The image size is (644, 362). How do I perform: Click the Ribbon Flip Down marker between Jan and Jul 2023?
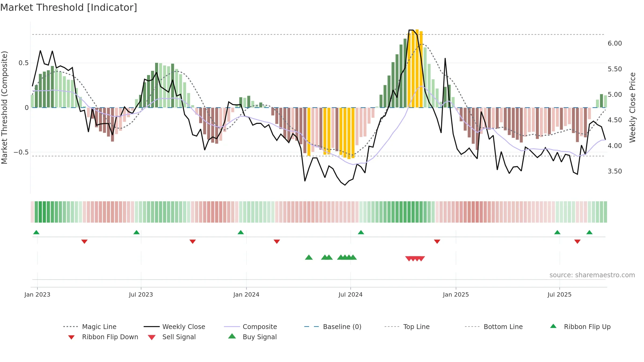tap(84, 242)
